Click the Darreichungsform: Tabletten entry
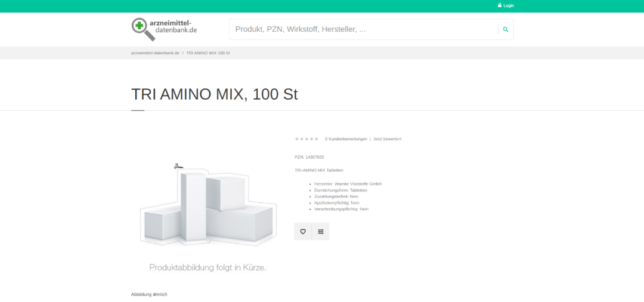The width and height of the screenshot is (644, 302). (340, 190)
